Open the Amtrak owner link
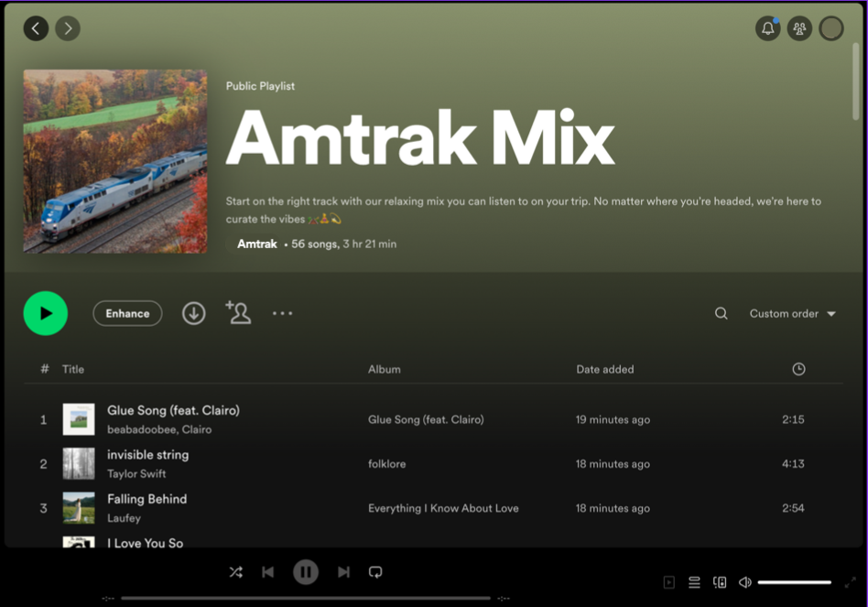The height and width of the screenshot is (607, 868). tap(257, 244)
